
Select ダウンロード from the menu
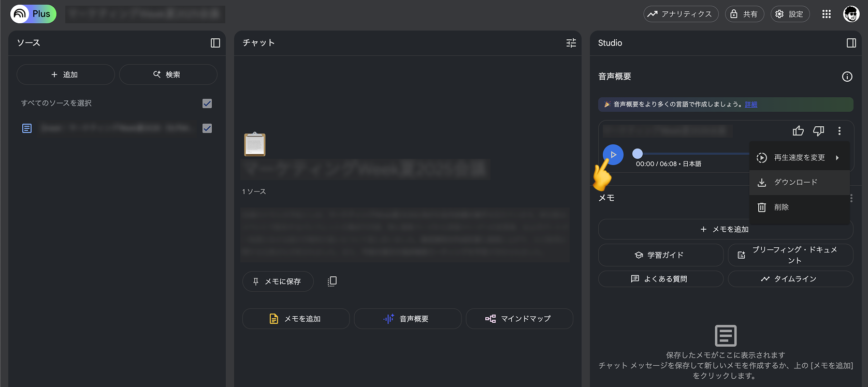[795, 182]
